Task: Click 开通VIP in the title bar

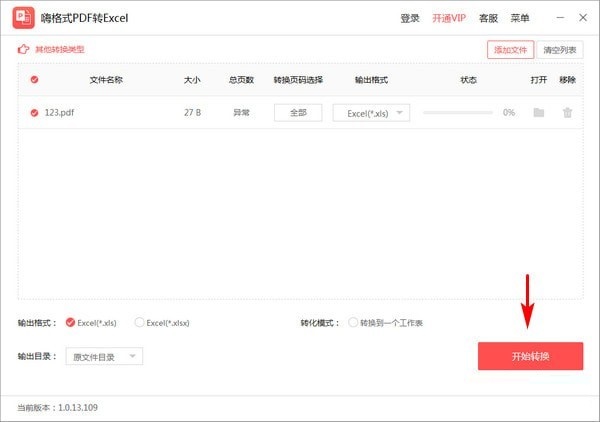Action: [449, 18]
